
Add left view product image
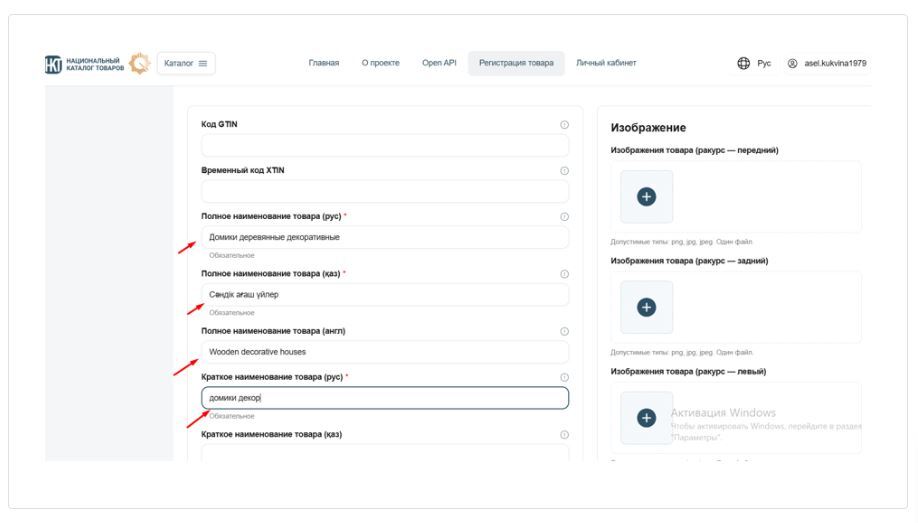[646, 417]
